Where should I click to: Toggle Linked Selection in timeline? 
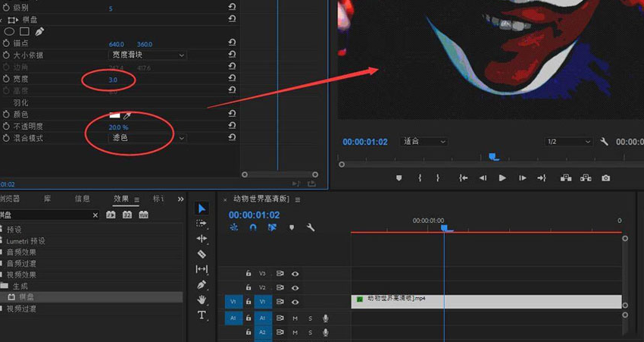click(x=272, y=227)
